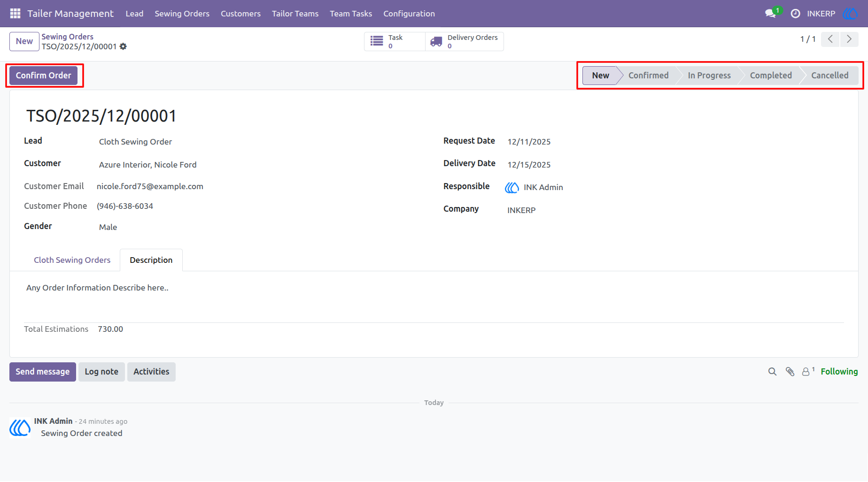Open the Gender field showing Male
This screenshot has height=482, width=868.
click(x=108, y=227)
